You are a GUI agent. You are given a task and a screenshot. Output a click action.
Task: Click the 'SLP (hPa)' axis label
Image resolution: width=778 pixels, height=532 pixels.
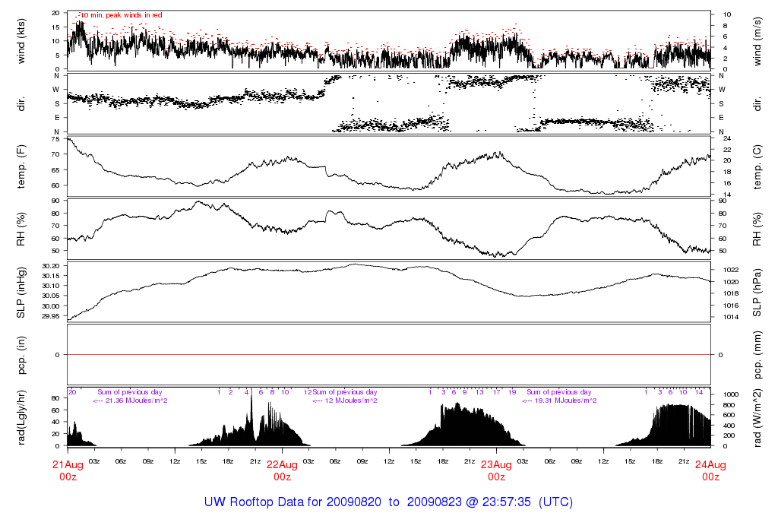click(757, 293)
